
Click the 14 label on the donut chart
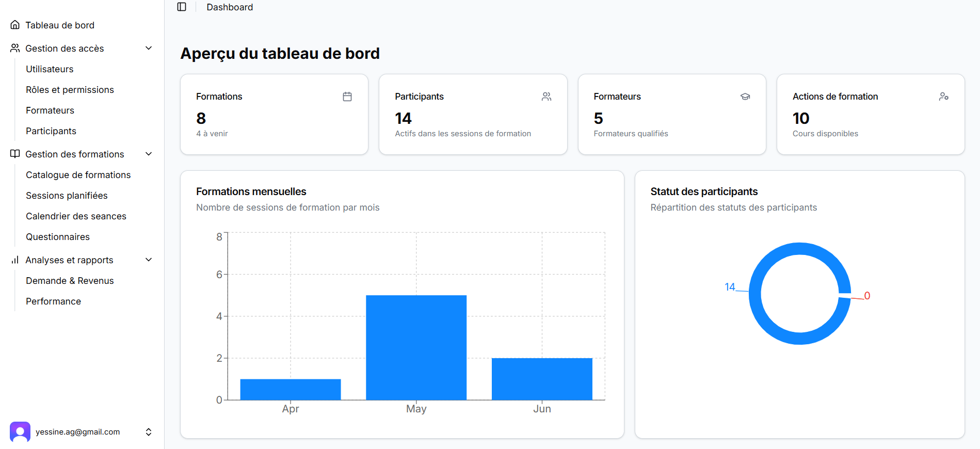pyautogui.click(x=730, y=287)
